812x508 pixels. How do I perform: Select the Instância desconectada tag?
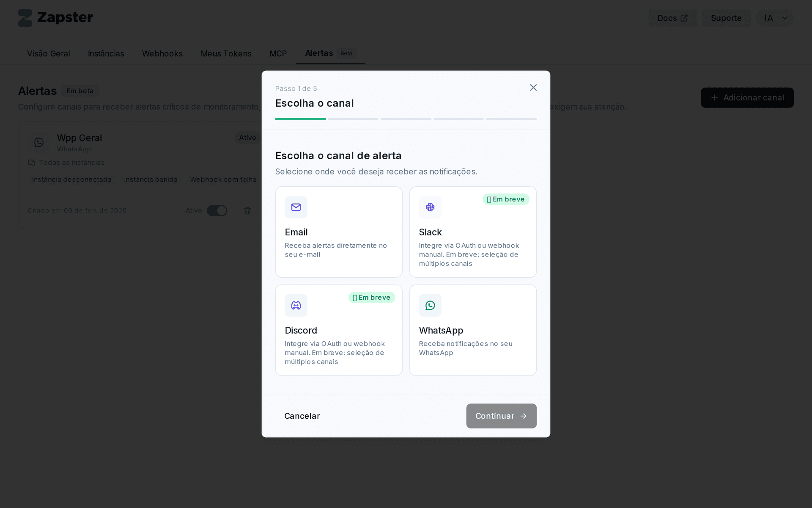pos(71,179)
